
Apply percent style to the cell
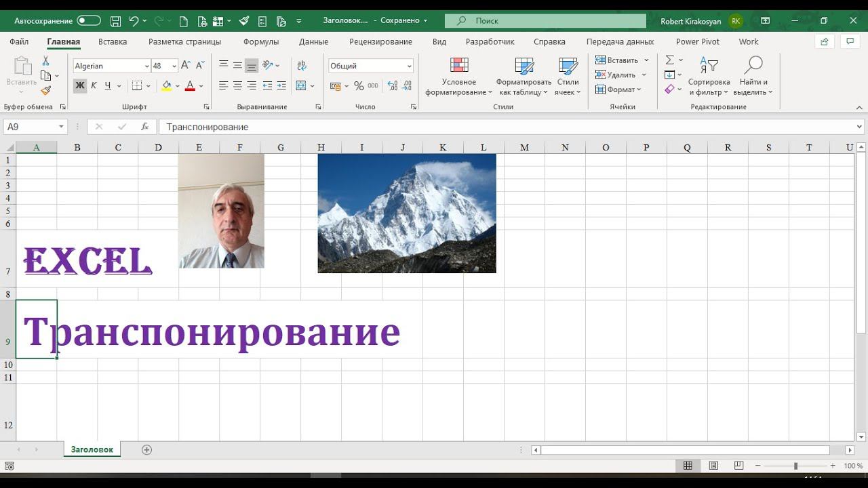[x=359, y=86]
